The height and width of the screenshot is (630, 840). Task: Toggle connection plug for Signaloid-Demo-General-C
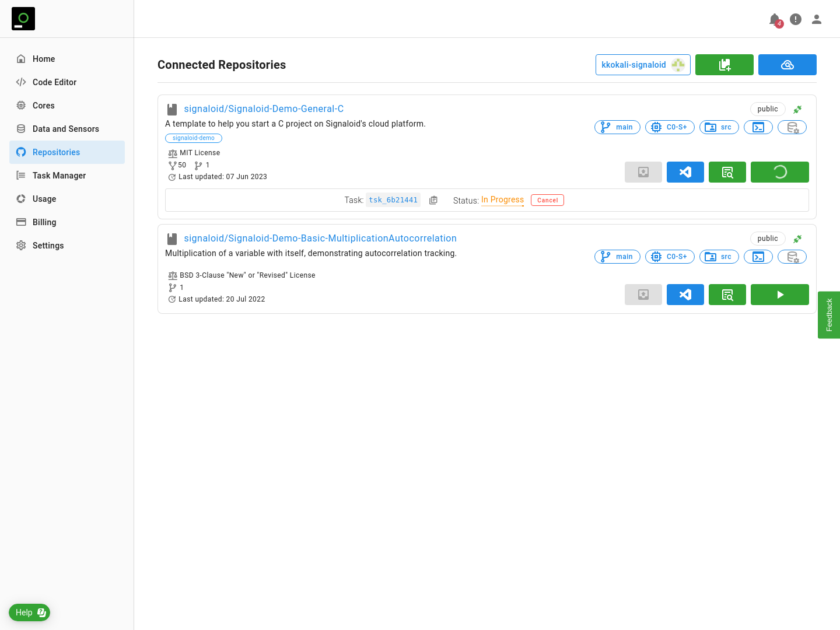pyautogui.click(x=797, y=109)
